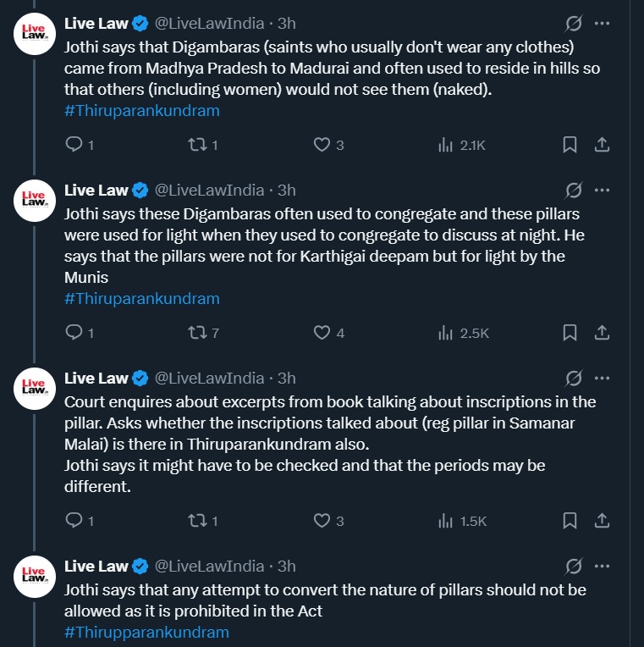Open @LiveLawIndia handle on second tweet
This screenshot has width=644, height=647.
tap(210, 190)
